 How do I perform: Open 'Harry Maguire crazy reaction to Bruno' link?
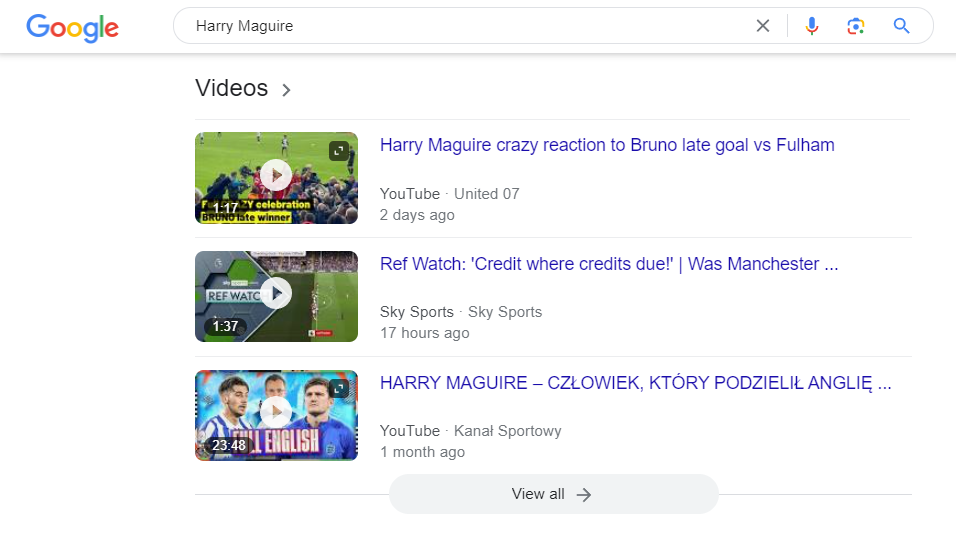point(607,145)
